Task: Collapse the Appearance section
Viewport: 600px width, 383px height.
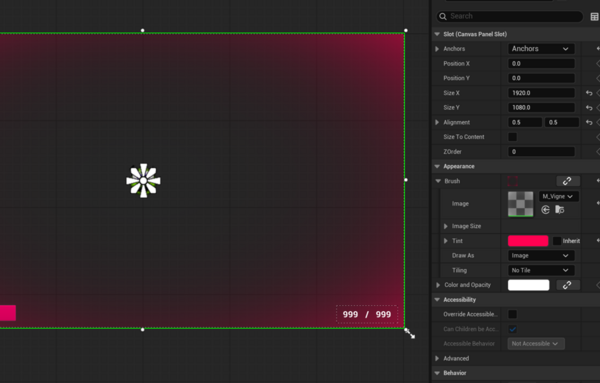Action: click(437, 166)
